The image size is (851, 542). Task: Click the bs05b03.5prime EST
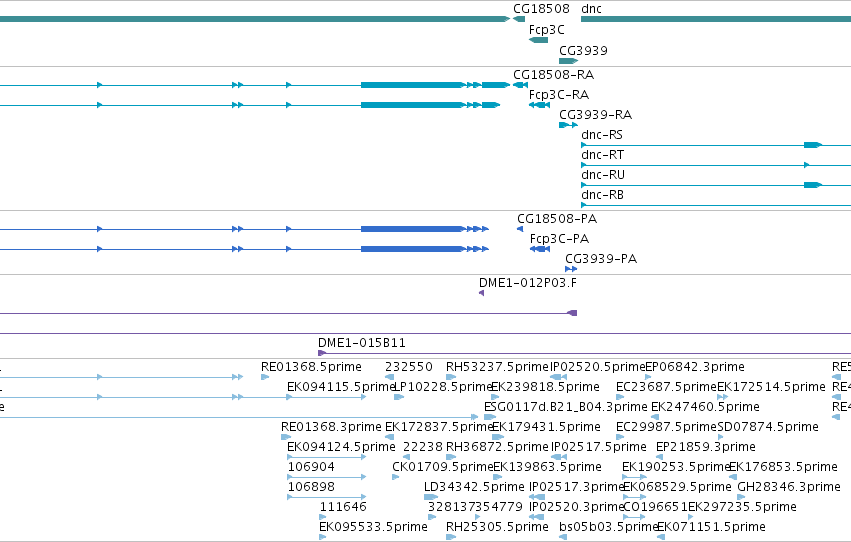pyautogui.click(x=608, y=527)
